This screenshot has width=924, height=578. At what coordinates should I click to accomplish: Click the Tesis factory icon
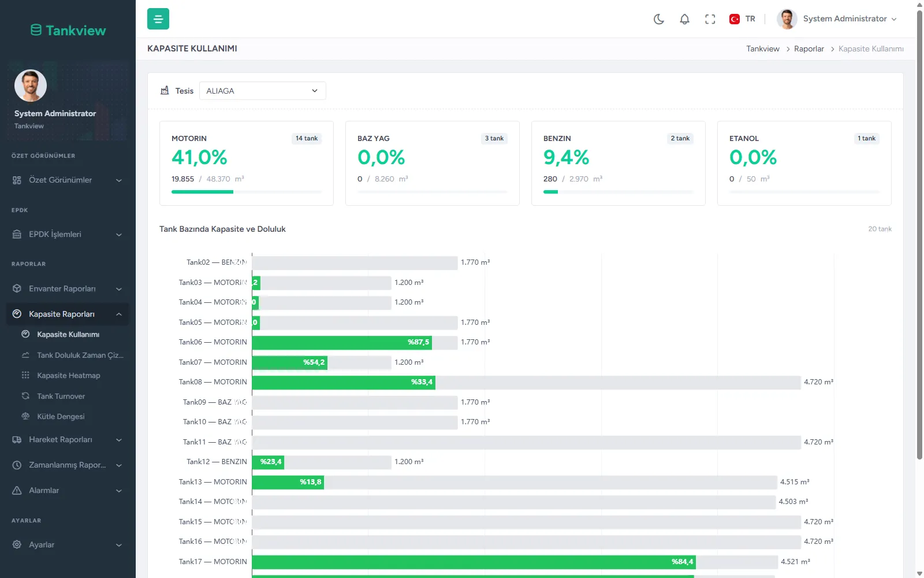click(165, 90)
